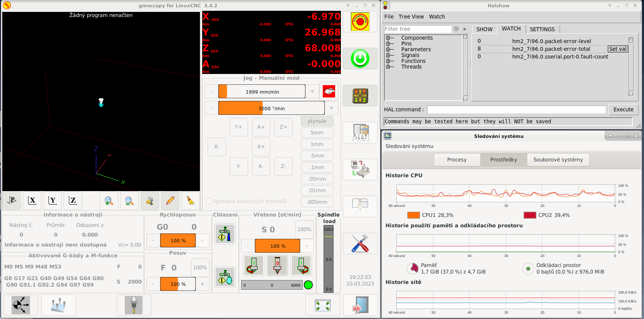
Task: Adjust the 3000 °/min angular jog slider
Action: coord(272,108)
